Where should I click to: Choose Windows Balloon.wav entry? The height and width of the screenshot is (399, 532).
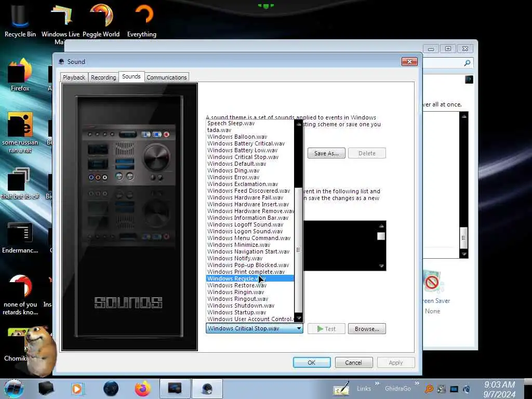click(250, 137)
